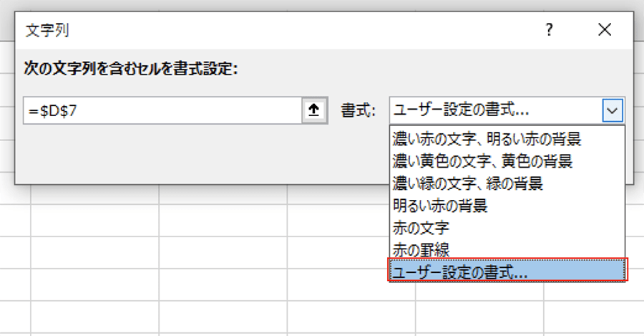644x336 pixels.
Task: Click the =$D$7 text input field
Action: pyautogui.click(x=162, y=110)
